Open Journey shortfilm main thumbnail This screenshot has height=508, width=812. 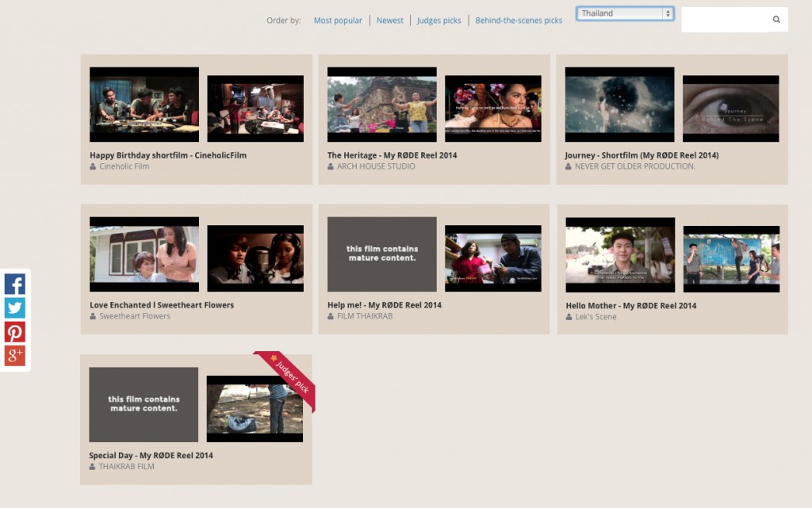click(x=619, y=105)
